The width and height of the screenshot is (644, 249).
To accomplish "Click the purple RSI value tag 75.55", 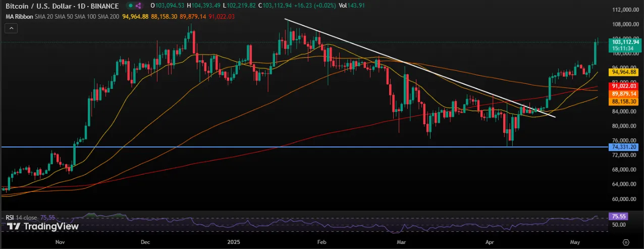I will pos(619,216).
